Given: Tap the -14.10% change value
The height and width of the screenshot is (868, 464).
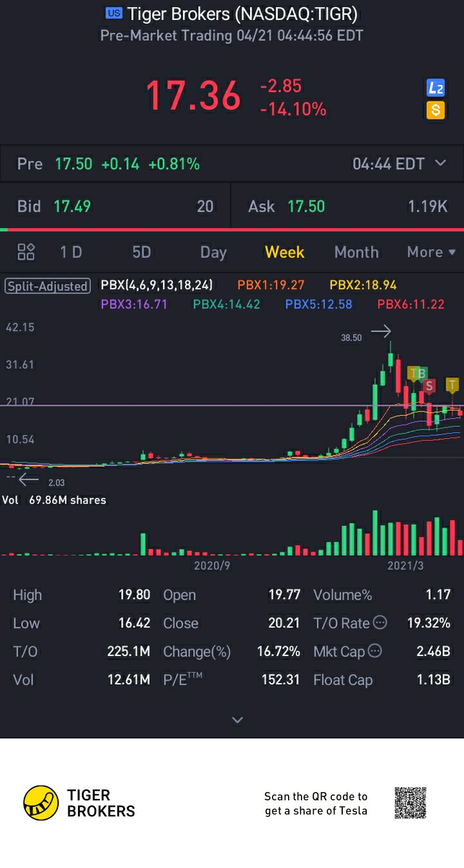Looking at the screenshot, I should point(293,110).
